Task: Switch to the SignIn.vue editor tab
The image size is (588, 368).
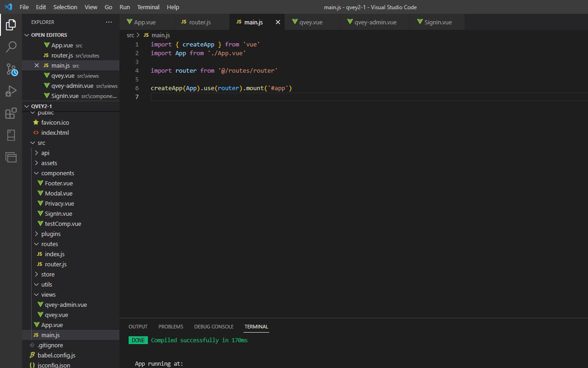Action: [x=437, y=22]
